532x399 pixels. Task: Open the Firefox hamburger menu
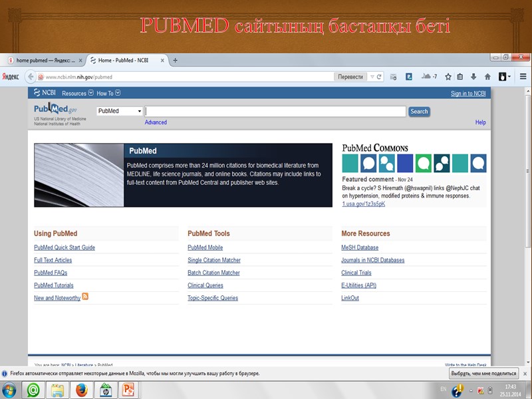click(x=523, y=76)
